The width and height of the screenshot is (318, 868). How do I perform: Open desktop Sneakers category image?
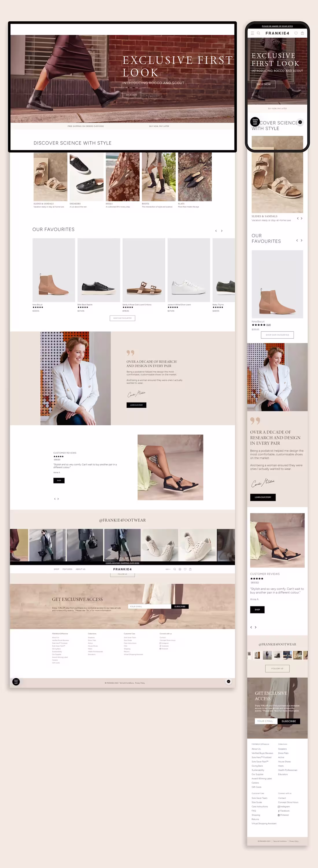[86, 177]
